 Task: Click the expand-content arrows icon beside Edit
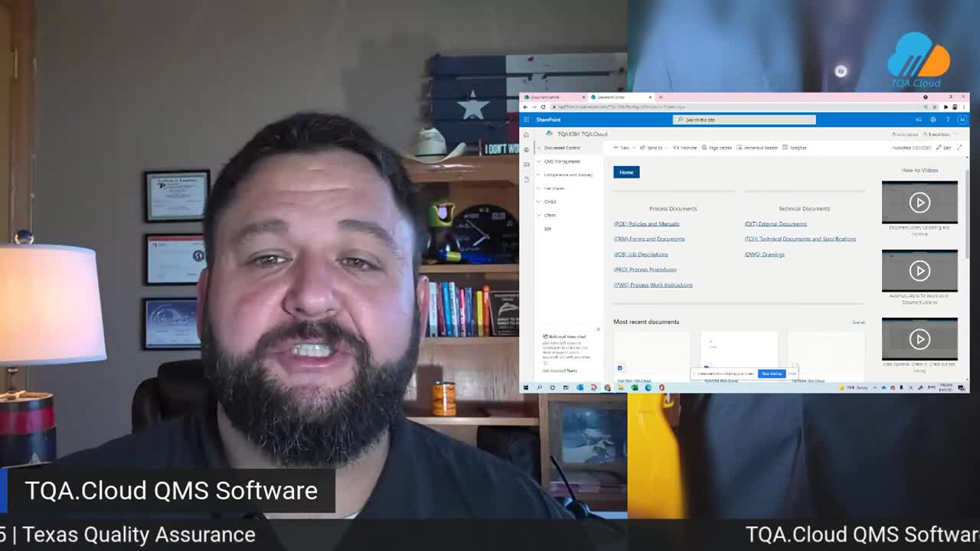[959, 148]
